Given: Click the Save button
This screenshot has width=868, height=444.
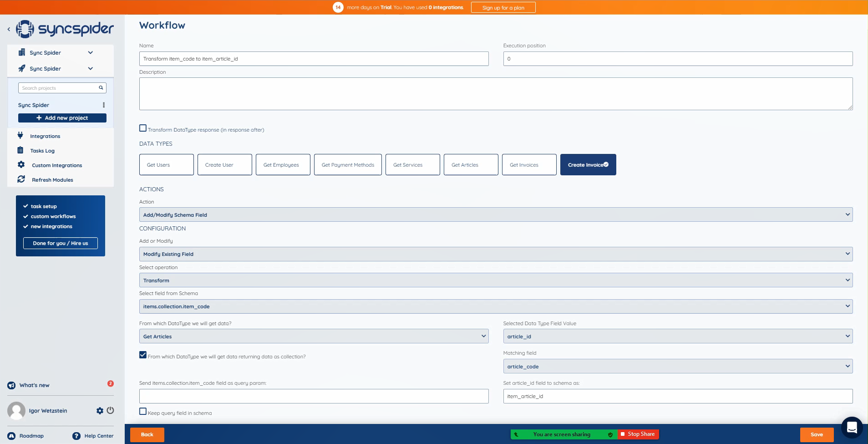Looking at the screenshot, I should tap(817, 434).
